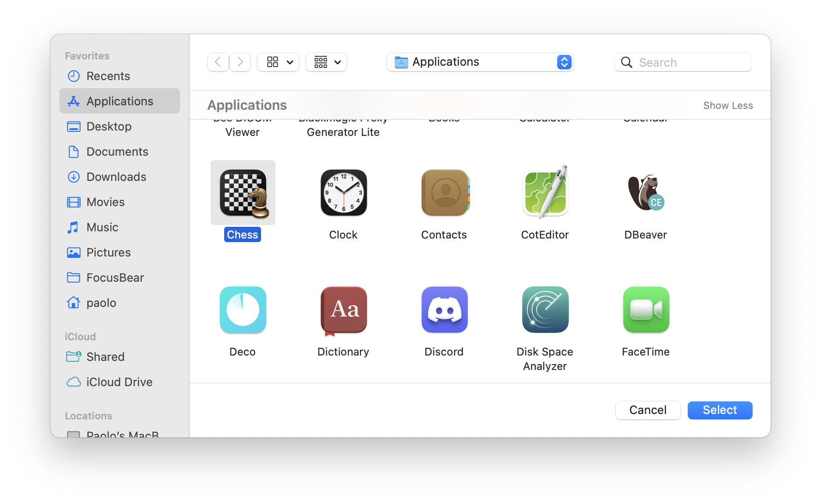Open the FocusBear folder in sidebar
The width and height of the screenshot is (821, 504).
click(x=120, y=278)
